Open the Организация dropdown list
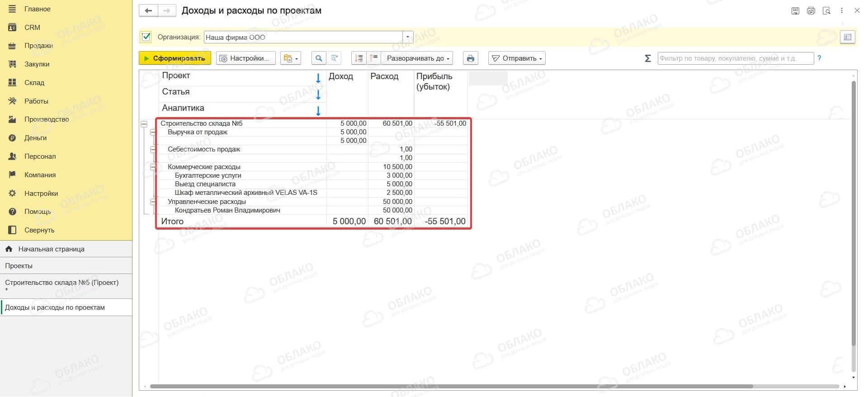Screen dimensions: 868x397 pos(408,37)
